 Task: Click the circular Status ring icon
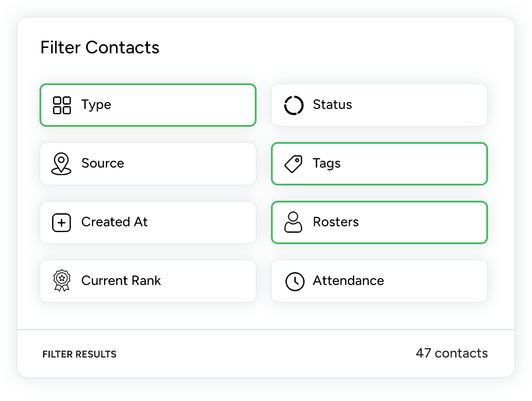[294, 105]
